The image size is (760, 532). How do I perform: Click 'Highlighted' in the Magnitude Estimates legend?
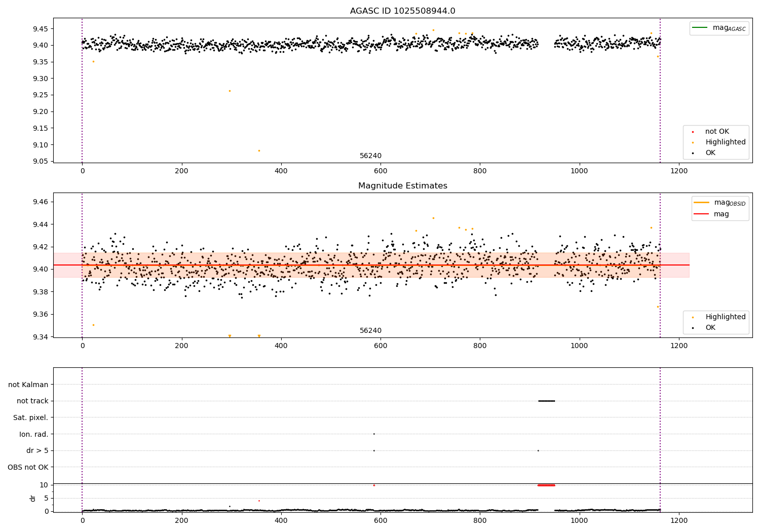coord(726,317)
